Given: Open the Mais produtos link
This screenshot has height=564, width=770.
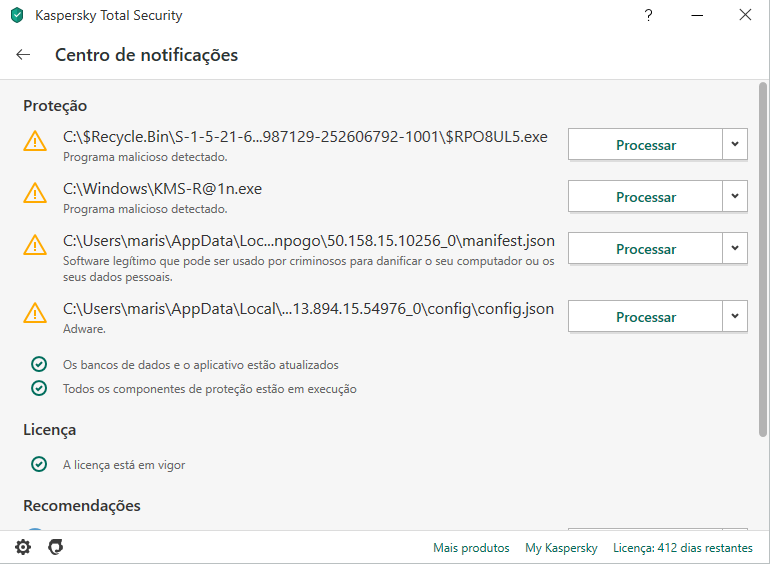Looking at the screenshot, I should point(471,548).
